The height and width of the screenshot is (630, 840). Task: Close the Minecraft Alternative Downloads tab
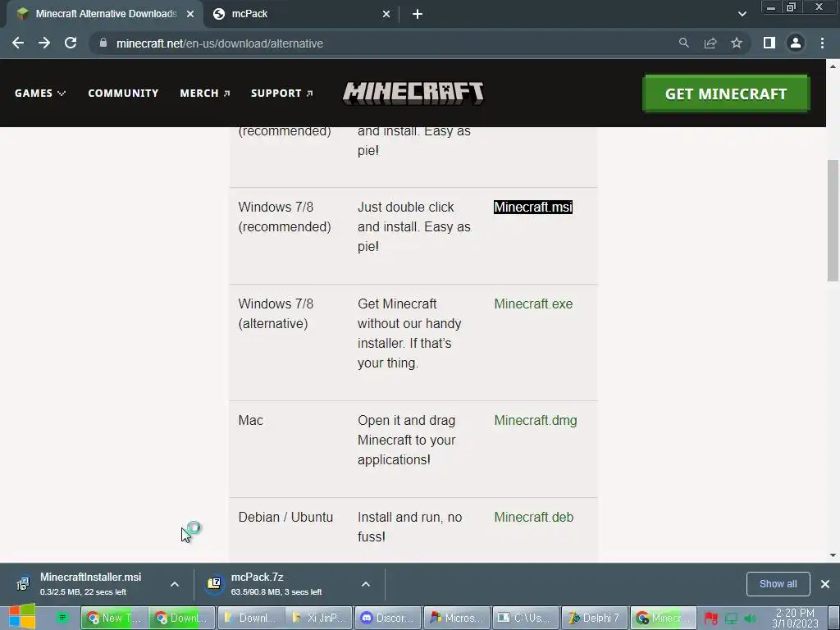(x=190, y=14)
